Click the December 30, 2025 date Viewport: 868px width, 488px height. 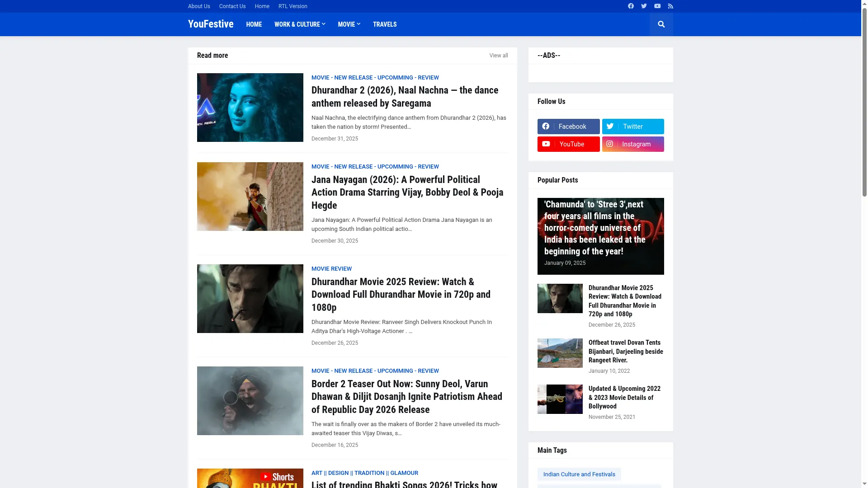pos(335,241)
